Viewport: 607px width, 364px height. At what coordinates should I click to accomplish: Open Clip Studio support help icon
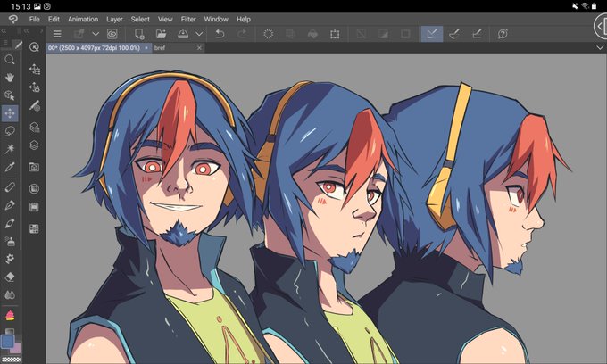(x=503, y=34)
